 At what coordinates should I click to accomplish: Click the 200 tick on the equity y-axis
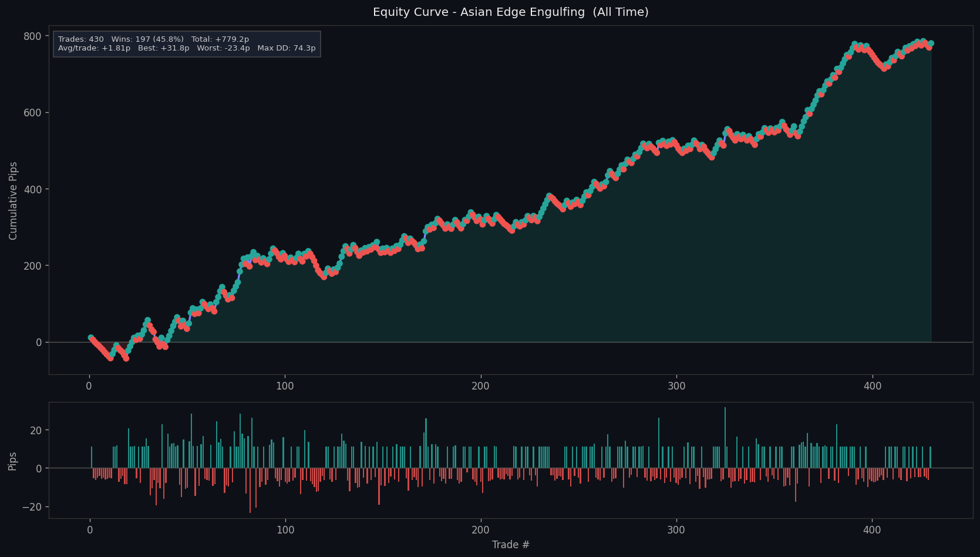32,266
